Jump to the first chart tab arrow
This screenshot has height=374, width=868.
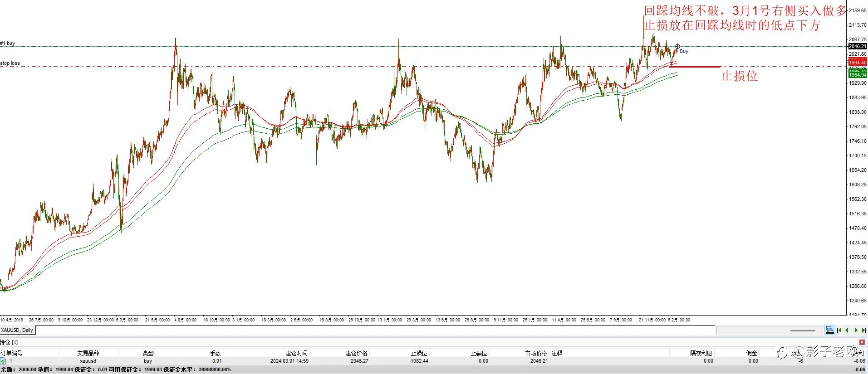pyautogui.click(x=839, y=330)
